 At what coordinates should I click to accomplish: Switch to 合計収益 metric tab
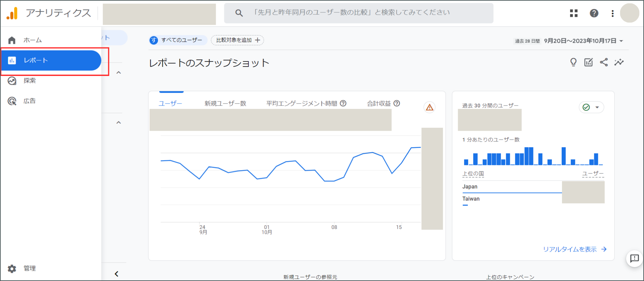pos(379,104)
